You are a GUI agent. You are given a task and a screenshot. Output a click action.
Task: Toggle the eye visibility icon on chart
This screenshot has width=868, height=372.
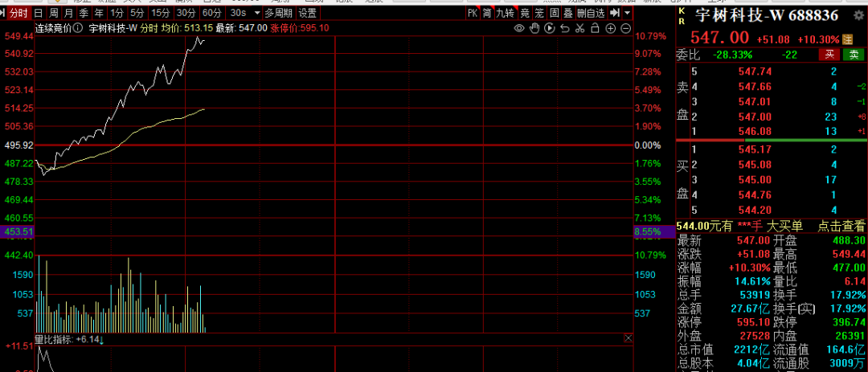[519, 28]
